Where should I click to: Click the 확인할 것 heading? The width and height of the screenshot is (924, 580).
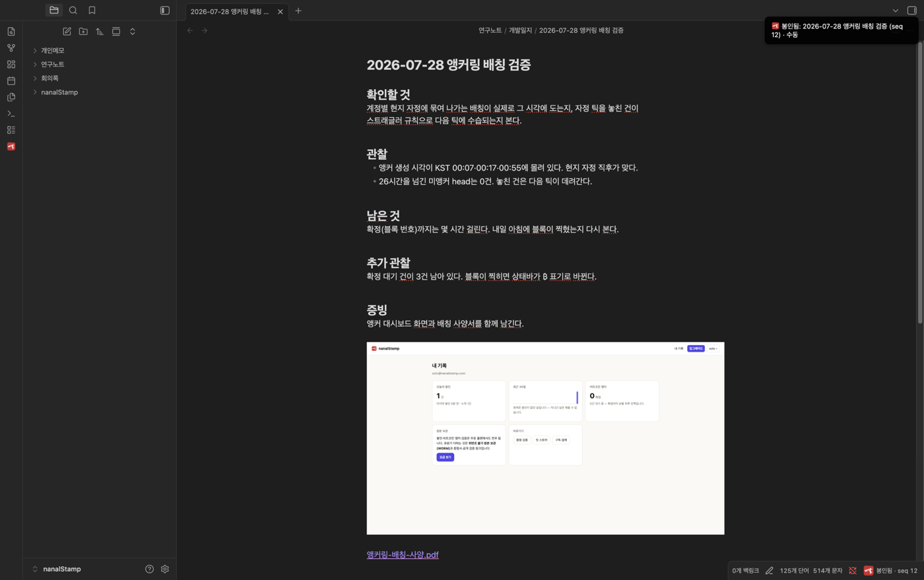click(x=388, y=94)
